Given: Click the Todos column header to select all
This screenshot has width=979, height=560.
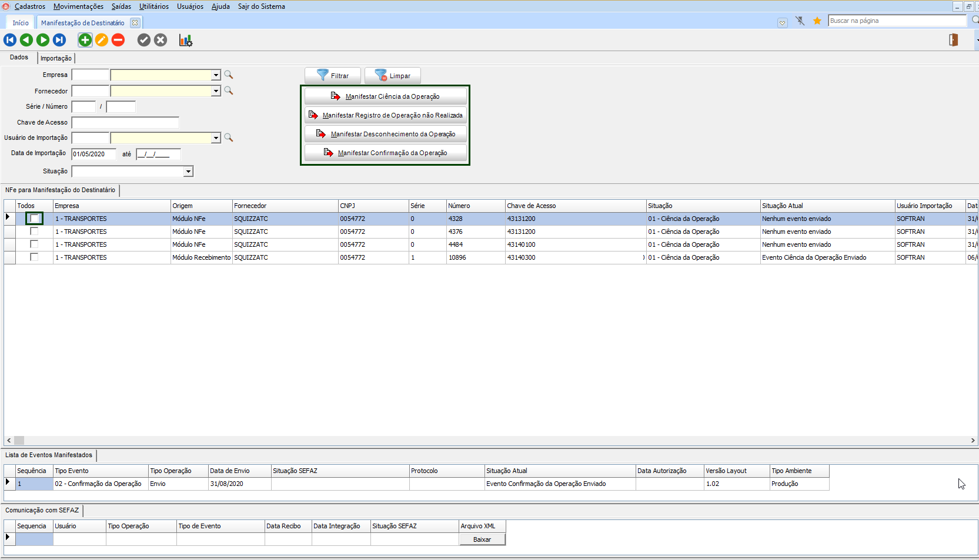Looking at the screenshot, I should pos(34,206).
